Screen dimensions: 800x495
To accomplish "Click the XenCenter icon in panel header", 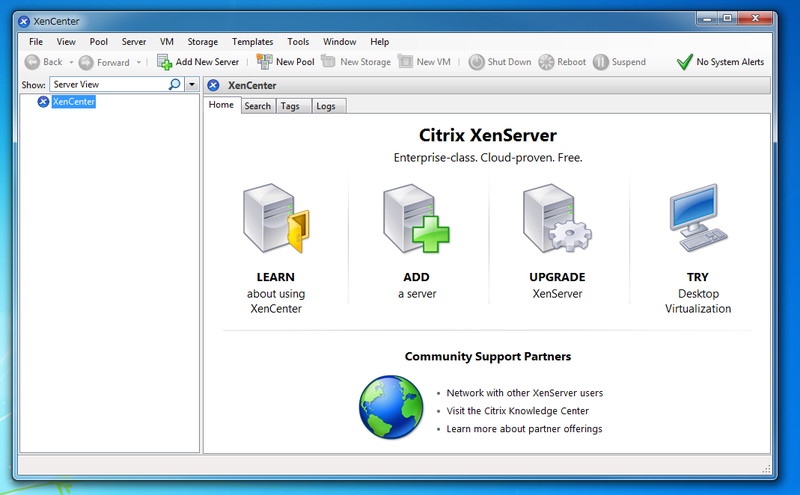I will [214, 85].
